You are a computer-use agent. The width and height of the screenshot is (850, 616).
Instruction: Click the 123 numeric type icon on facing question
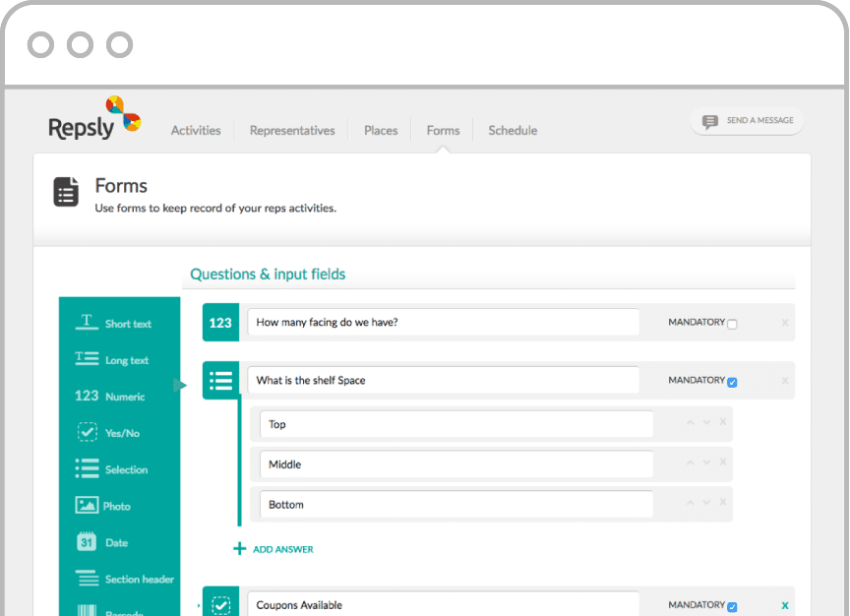click(220, 323)
